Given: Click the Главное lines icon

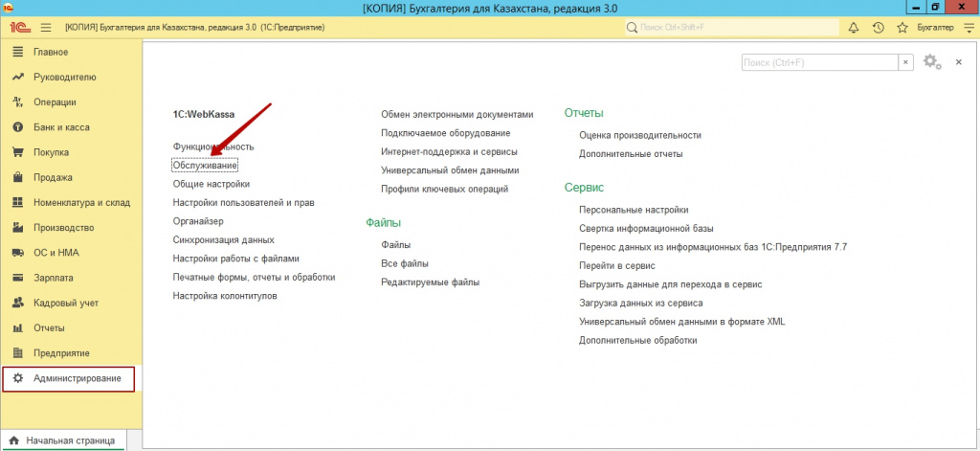Looking at the screenshot, I should (18, 52).
